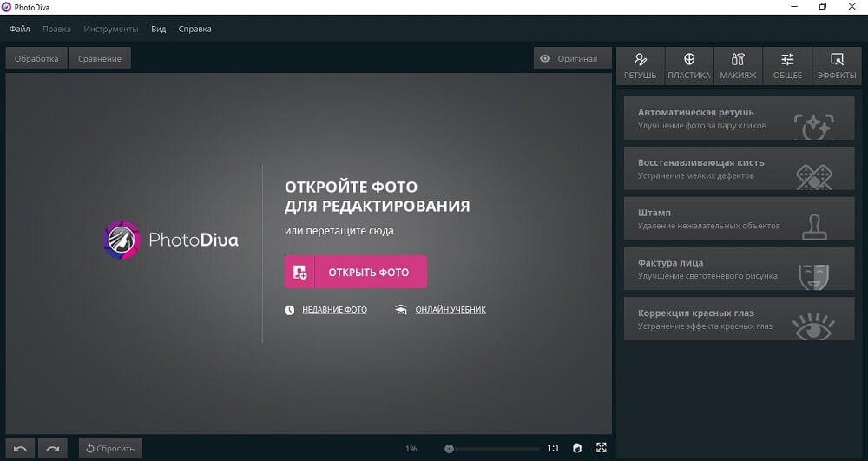The width and height of the screenshot is (868, 461).
Task: Click the Сбросить reset button
Action: (x=110, y=448)
